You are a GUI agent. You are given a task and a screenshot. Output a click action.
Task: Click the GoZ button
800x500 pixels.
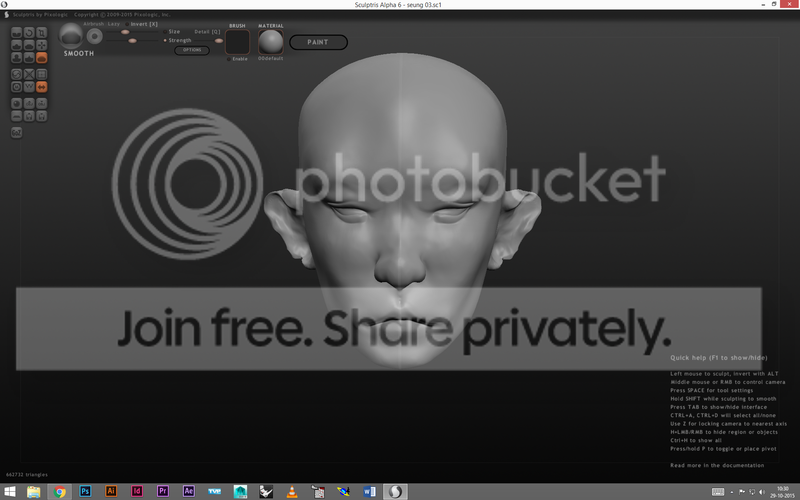(16, 133)
